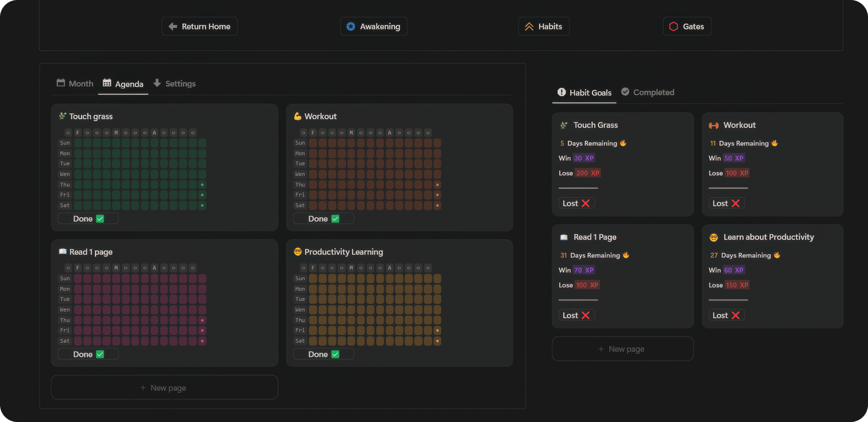This screenshot has width=868, height=422.
Task: Click the purple 30 XP win tag
Action: click(584, 158)
